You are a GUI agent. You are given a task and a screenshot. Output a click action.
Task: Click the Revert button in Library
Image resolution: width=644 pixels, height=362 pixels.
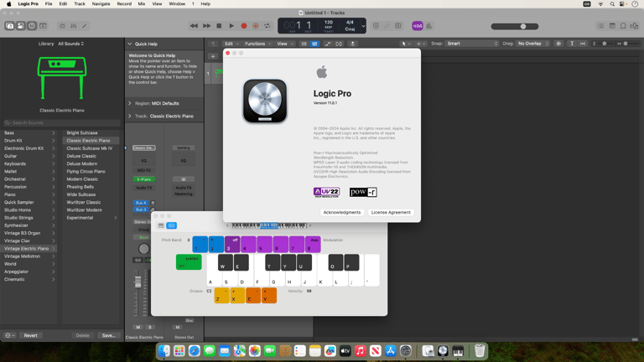pyautogui.click(x=30, y=335)
